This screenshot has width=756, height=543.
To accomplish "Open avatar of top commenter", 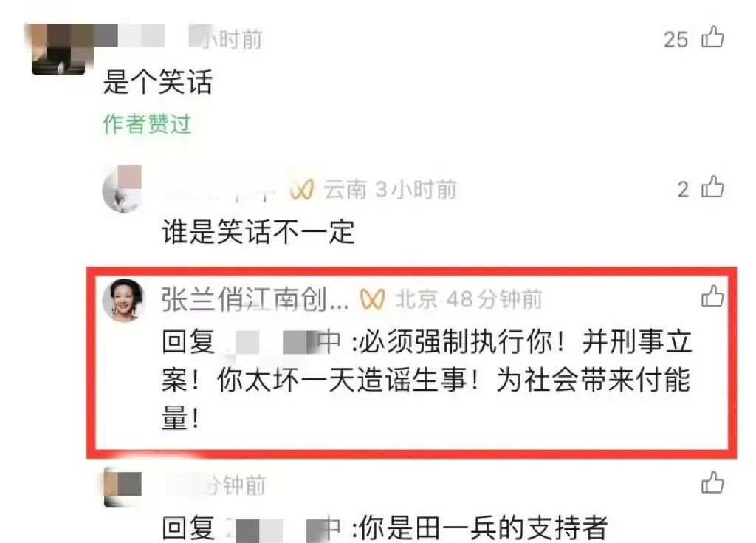I will 58,49.
